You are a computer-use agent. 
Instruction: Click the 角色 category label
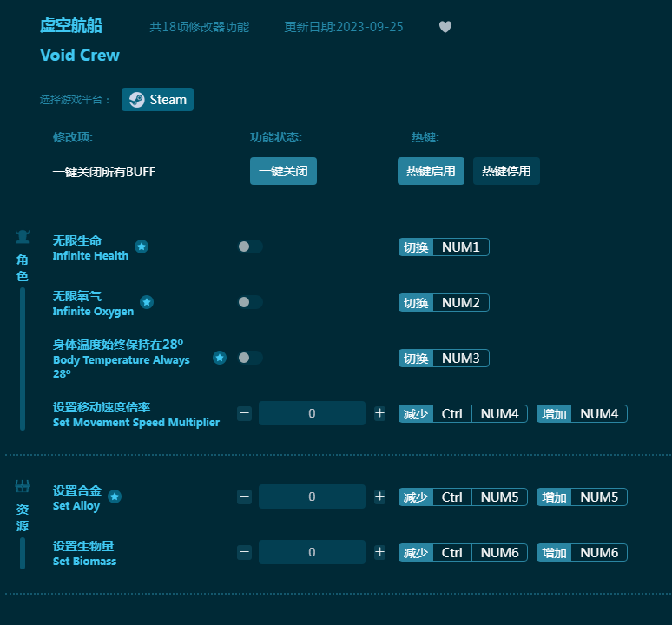pos(23,267)
